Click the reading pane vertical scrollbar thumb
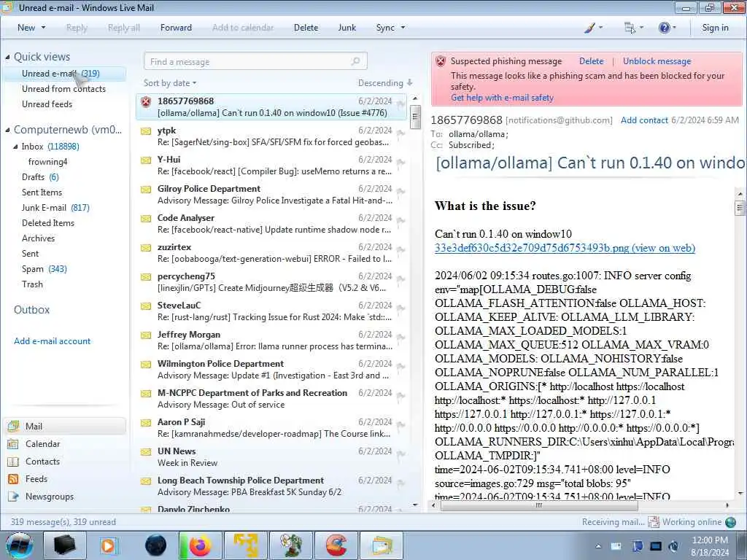The image size is (747, 560). click(x=740, y=208)
